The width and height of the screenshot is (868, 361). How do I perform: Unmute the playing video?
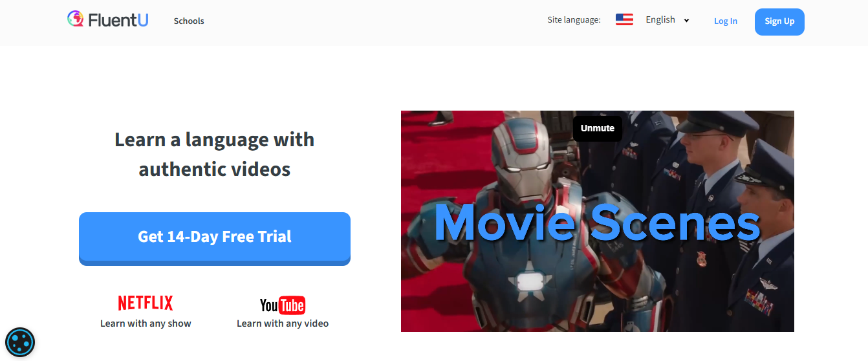[x=598, y=128]
